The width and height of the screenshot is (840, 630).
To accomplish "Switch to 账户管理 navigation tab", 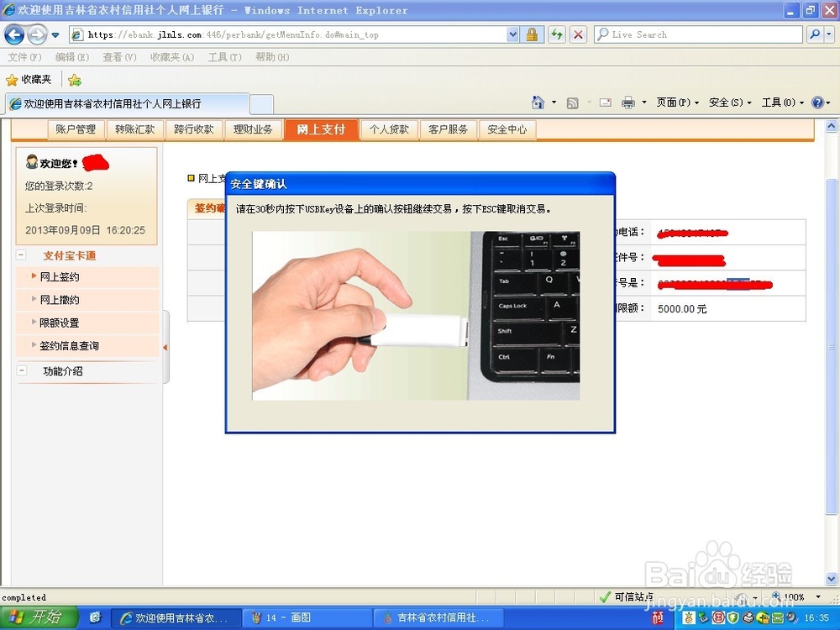I will (76, 129).
